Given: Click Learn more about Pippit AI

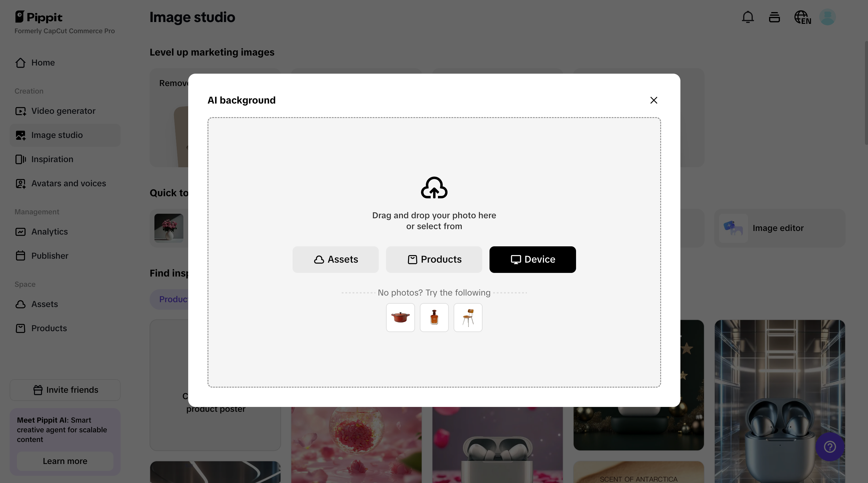Looking at the screenshot, I should (65, 461).
